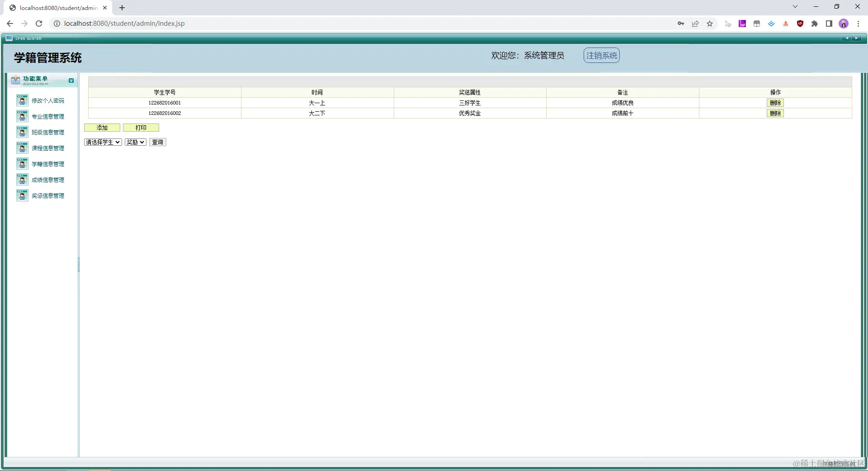Click the 大一上 time cell
This screenshot has width=868, height=471.
tap(317, 103)
